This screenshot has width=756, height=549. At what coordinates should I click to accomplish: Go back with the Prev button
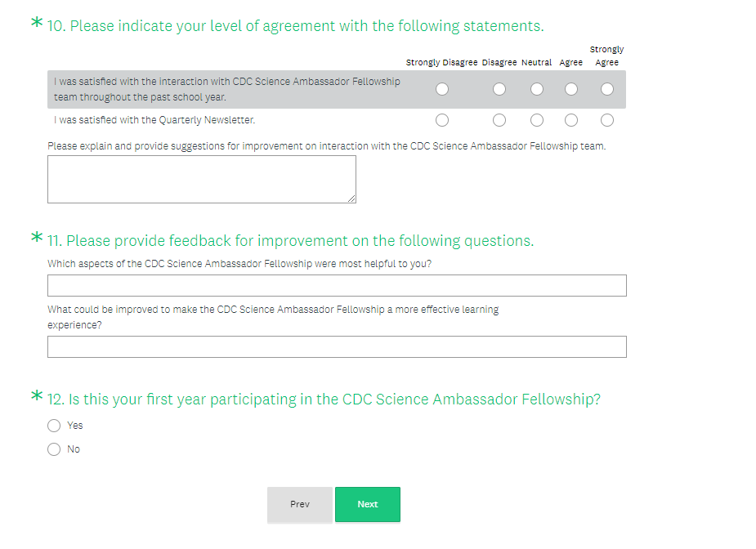pyautogui.click(x=300, y=504)
